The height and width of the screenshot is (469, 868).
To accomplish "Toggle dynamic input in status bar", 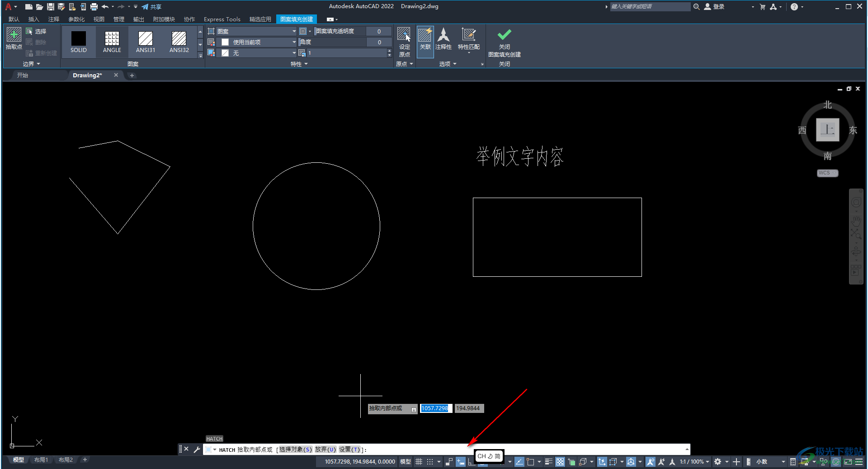I will tap(460, 462).
